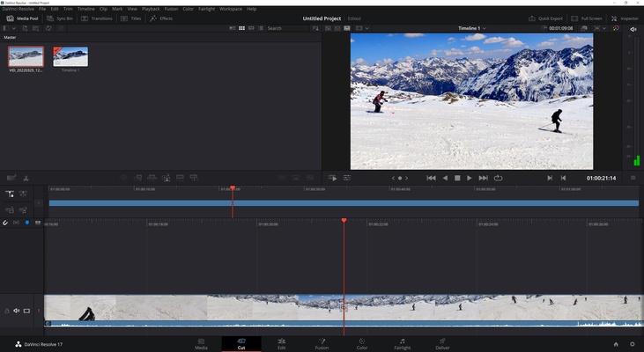Jump to the last frame
The height and width of the screenshot is (352, 644).
point(483,178)
